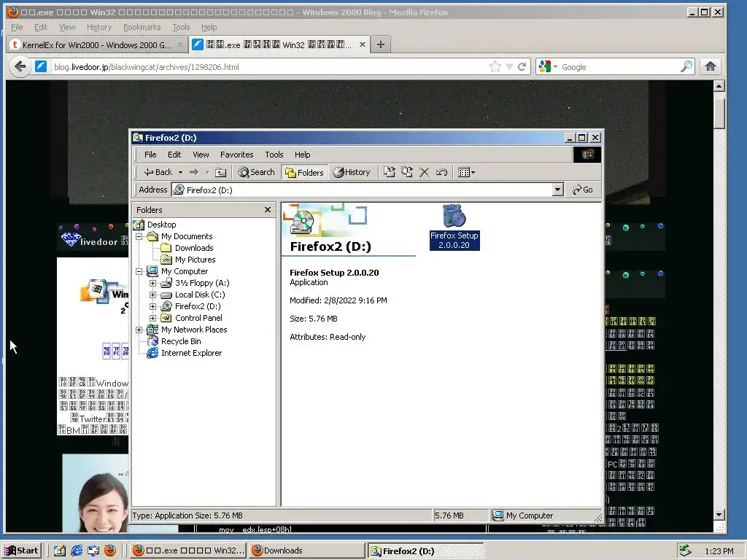
Task: Open Firefox History menu
Action: click(x=99, y=27)
